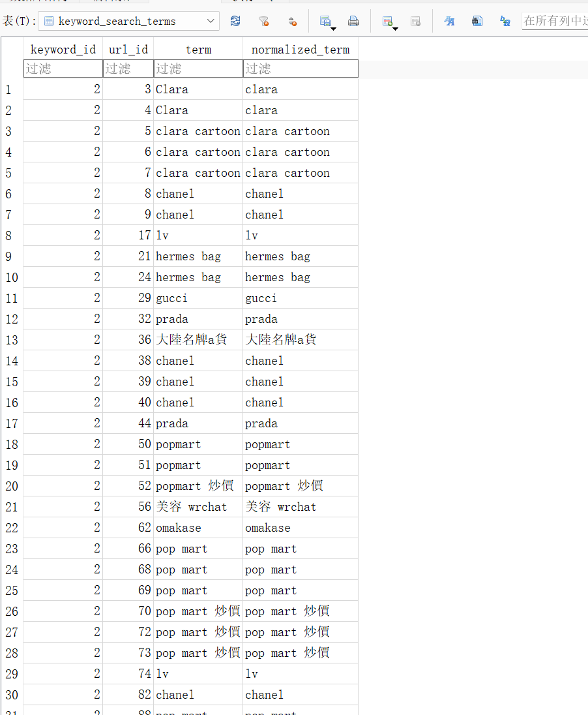Screen dimensions: 588x715
Task: Open the keyword_search_terms table dropdown
Action: click(x=211, y=22)
